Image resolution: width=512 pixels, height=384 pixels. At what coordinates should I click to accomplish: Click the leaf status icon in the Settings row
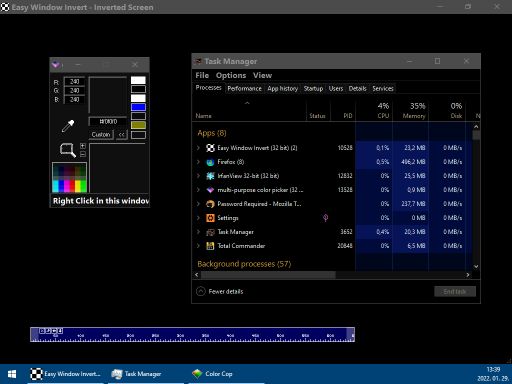[x=325, y=218]
